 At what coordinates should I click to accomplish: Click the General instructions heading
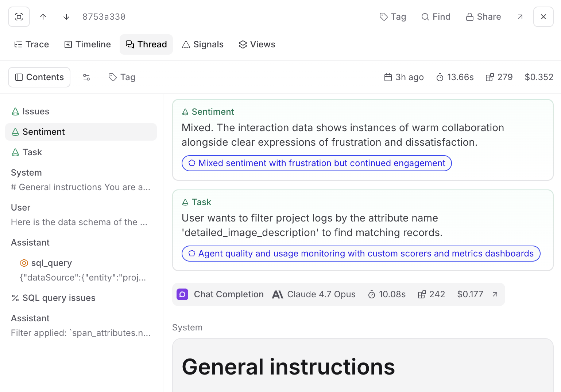(x=288, y=367)
